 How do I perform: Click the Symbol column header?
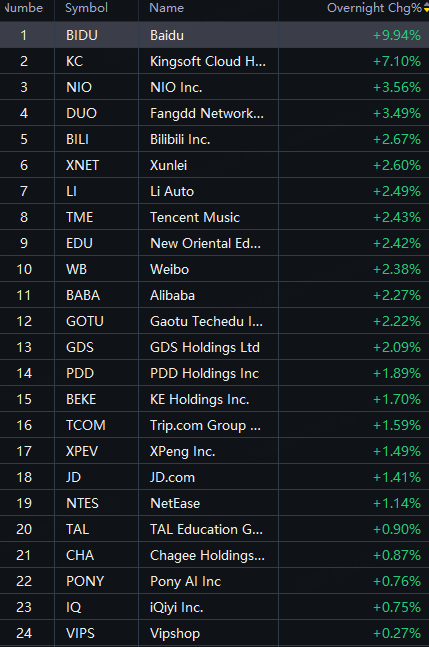[87, 8]
